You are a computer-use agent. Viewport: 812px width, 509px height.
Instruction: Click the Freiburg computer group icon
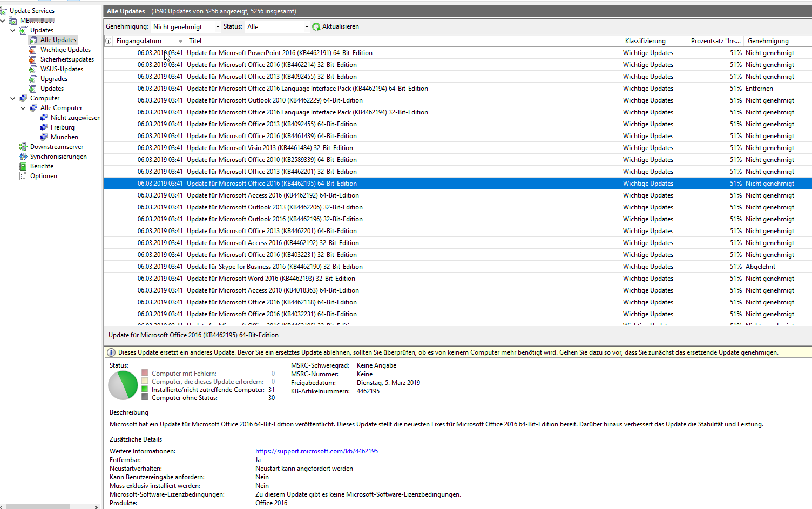pyautogui.click(x=44, y=127)
